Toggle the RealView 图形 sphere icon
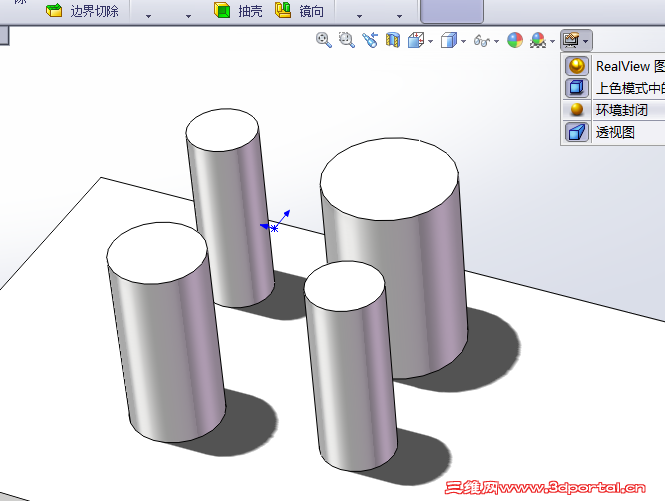The image size is (665, 501). 576,66
